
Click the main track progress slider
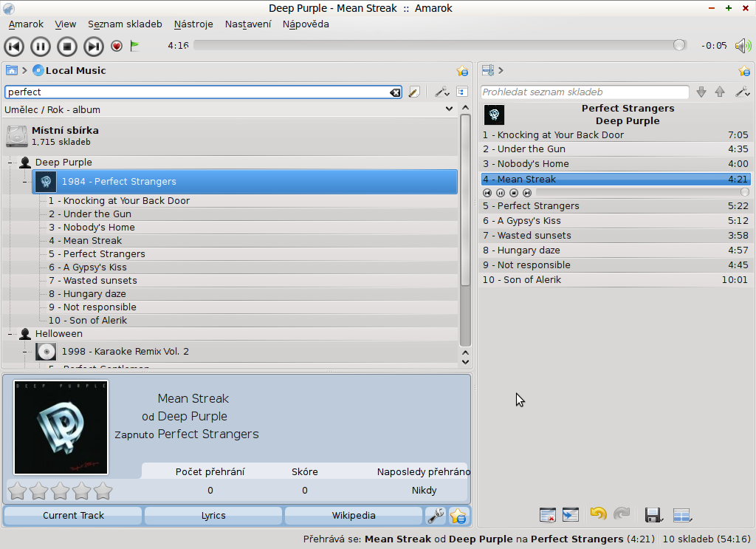[x=440, y=45]
